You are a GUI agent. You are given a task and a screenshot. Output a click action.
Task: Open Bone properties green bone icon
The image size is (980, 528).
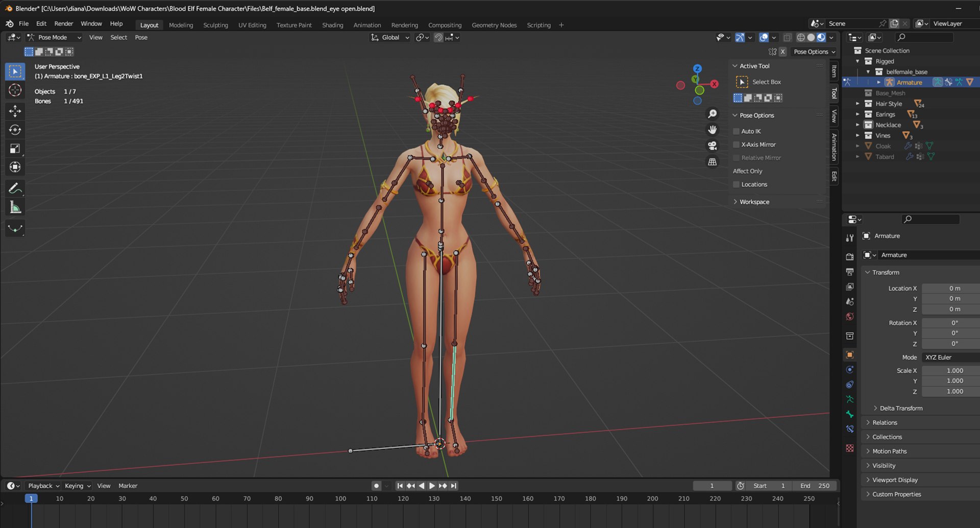pyautogui.click(x=850, y=414)
